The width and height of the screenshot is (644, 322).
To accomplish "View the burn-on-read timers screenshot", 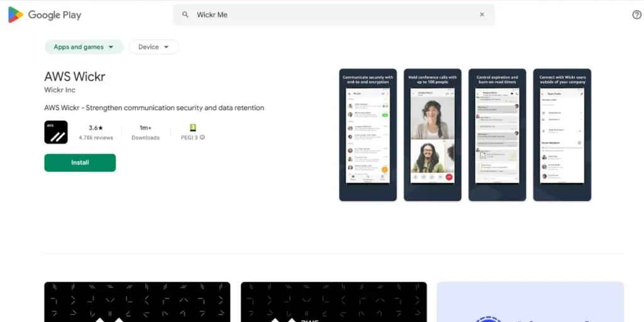I will pyautogui.click(x=497, y=135).
